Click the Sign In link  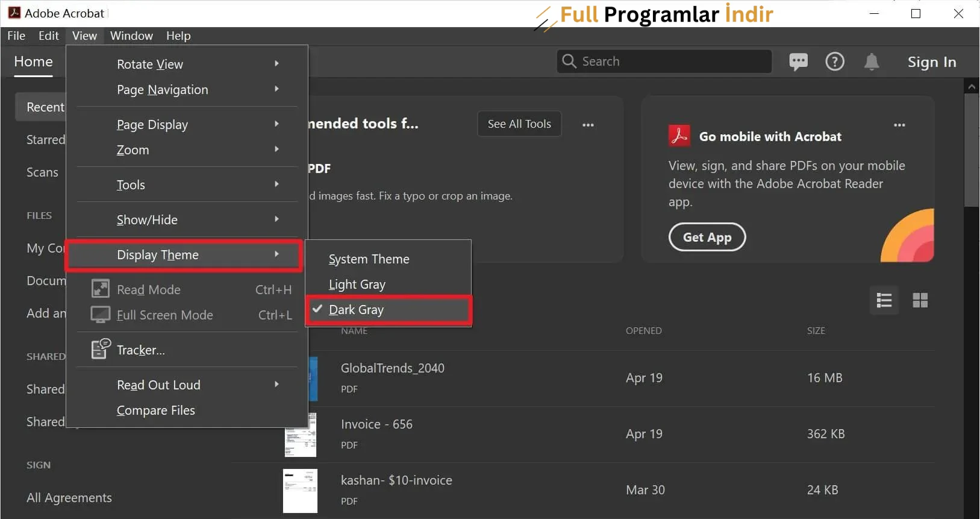tap(932, 61)
